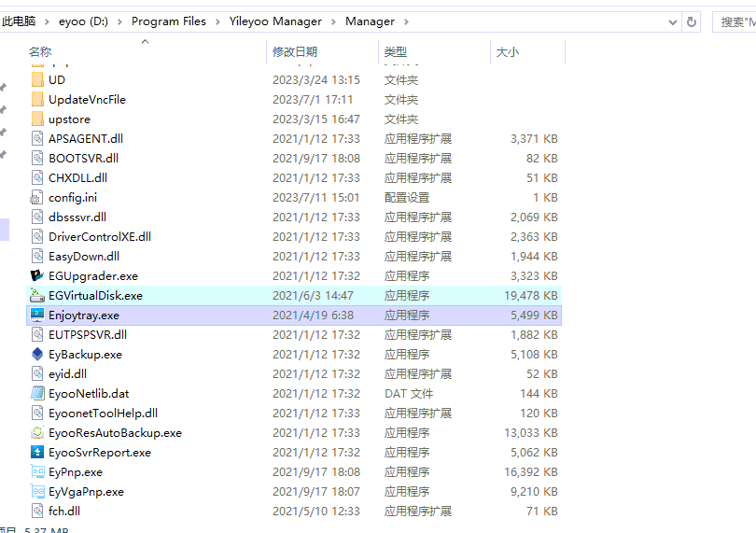Image resolution: width=756 pixels, height=533 pixels.
Task: Click the EyVgaPnp.exe application icon
Action: (37, 492)
